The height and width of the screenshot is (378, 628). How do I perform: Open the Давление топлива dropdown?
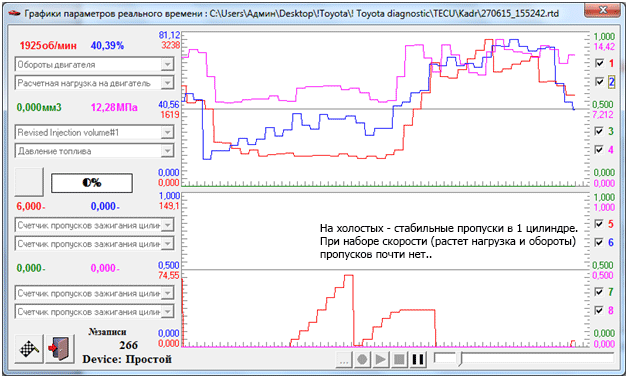95,151
